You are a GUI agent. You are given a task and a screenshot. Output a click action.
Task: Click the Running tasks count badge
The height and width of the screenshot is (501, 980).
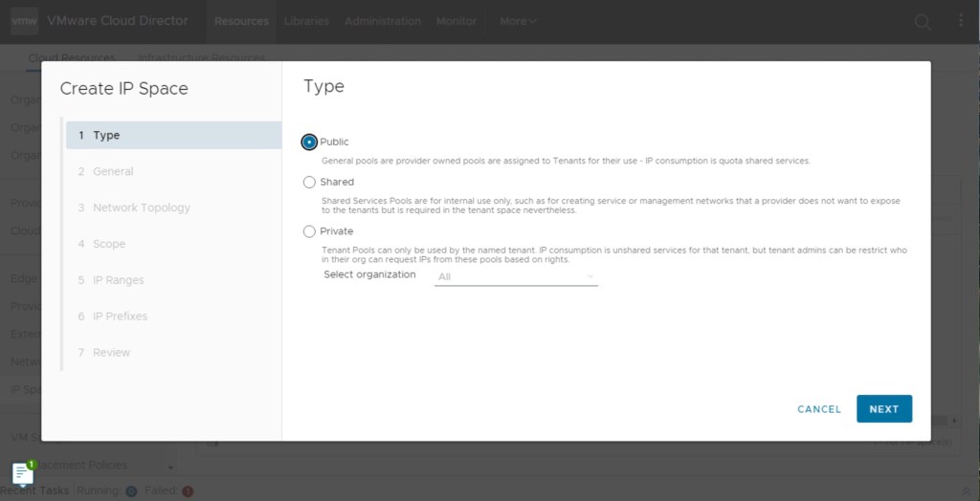pyautogui.click(x=131, y=491)
